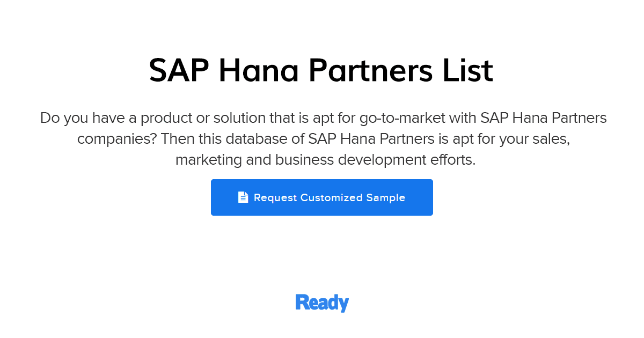Select the file/page icon inside Request Customized Sample
This screenshot has width=644, height=338.
[x=243, y=197]
